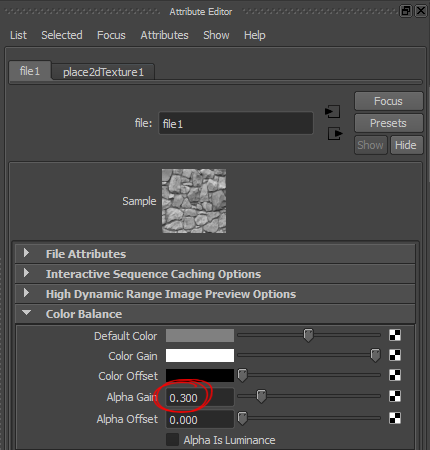Click the output connection arrow icon
The image size is (430, 450).
click(x=335, y=134)
